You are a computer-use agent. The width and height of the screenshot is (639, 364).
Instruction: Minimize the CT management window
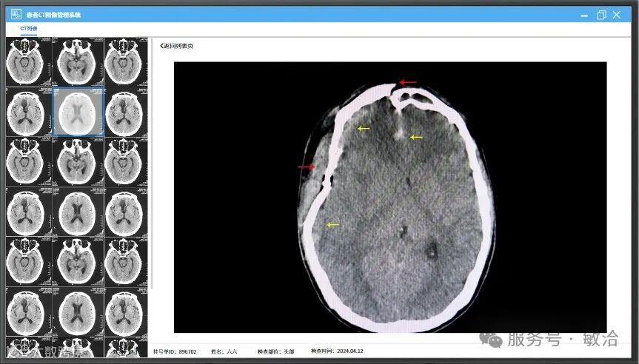pyautogui.click(x=584, y=16)
